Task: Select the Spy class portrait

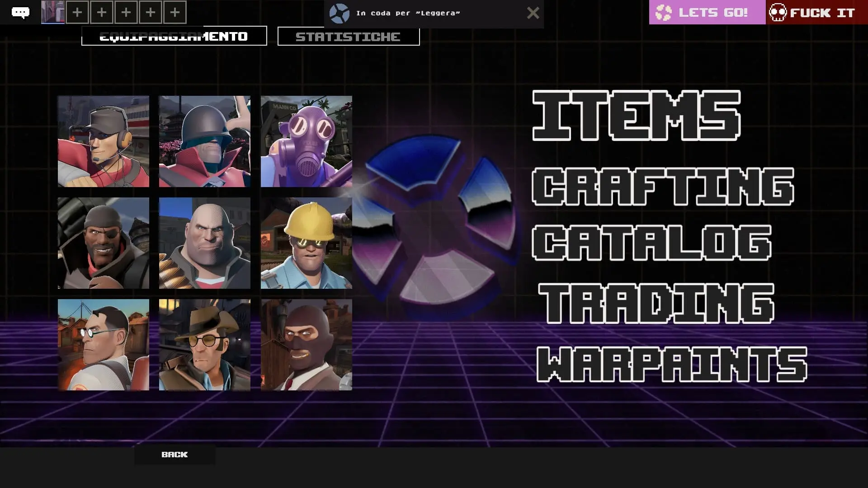Action: point(306,344)
